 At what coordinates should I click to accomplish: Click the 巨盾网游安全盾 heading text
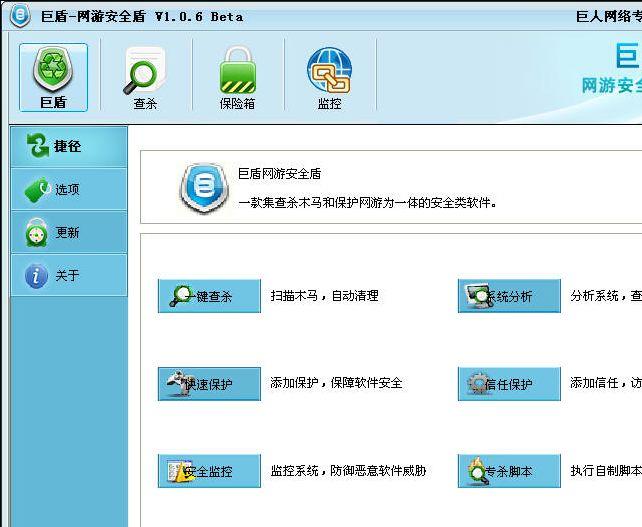(279, 174)
